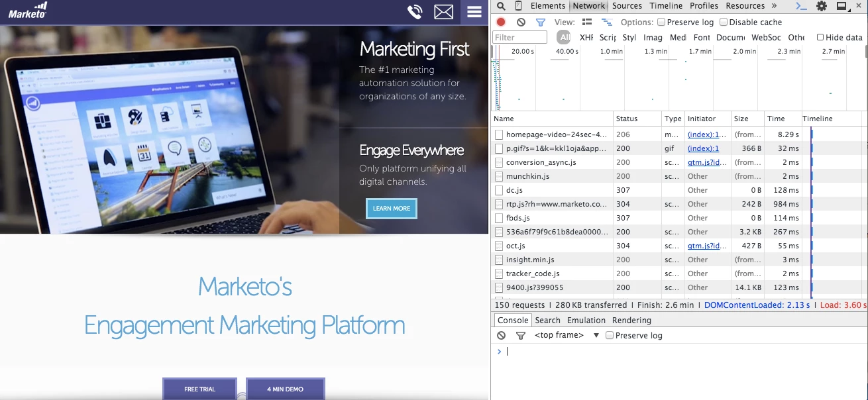Select homepage-video-24sec request row
Viewport: 868px width, 400px height.
(679, 134)
